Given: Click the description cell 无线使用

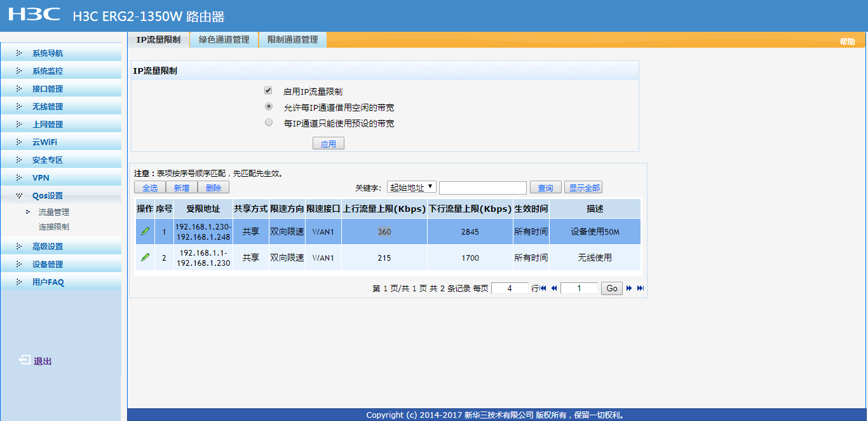Looking at the screenshot, I should [x=595, y=258].
